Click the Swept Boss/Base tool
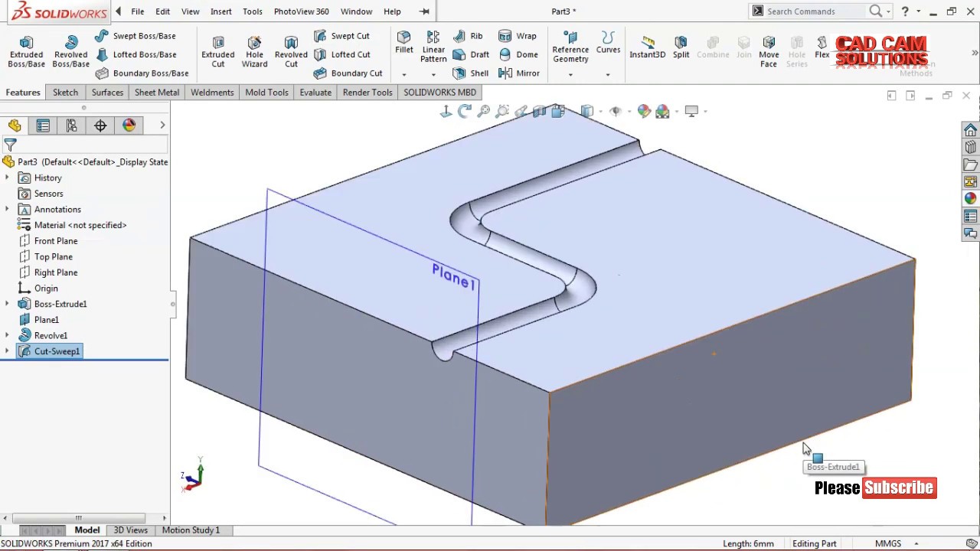 click(x=136, y=36)
